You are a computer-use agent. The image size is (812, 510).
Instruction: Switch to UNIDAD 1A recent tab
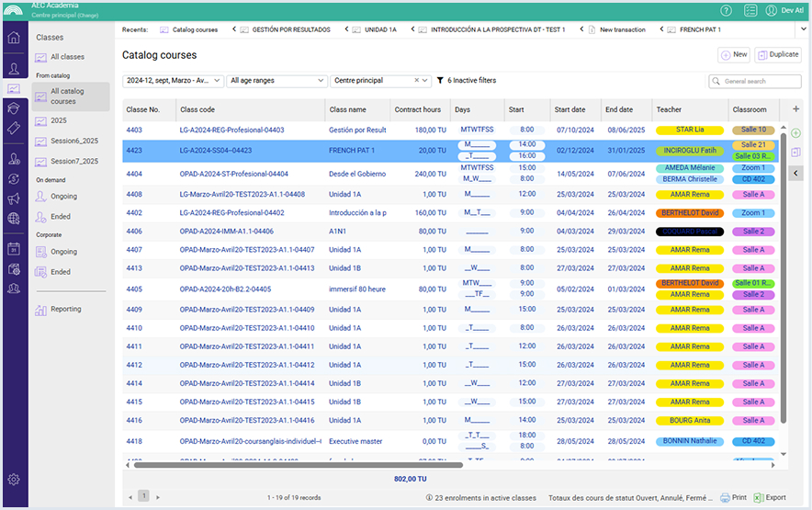click(x=379, y=29)
